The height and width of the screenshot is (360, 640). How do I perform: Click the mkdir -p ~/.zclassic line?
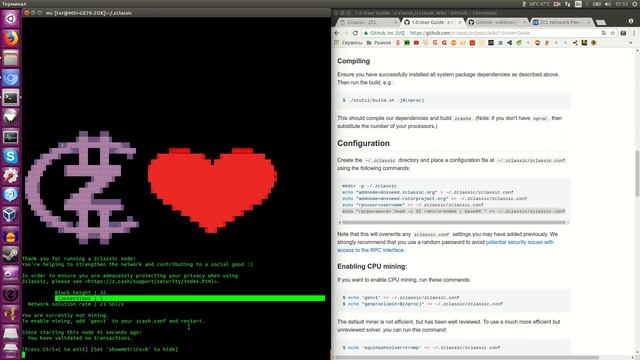coord(369,186)
